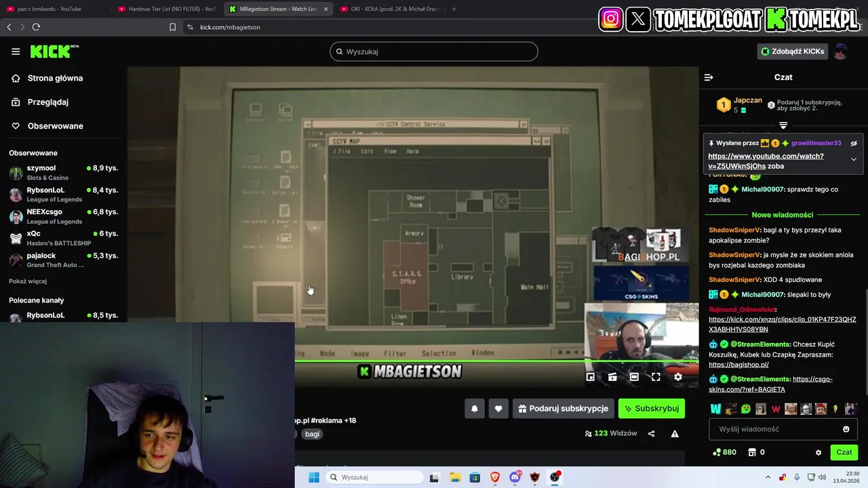Expand pinned message with chevron
This screenshot has width=868, height=488.
pyautogui.click(x=854, y=159)
